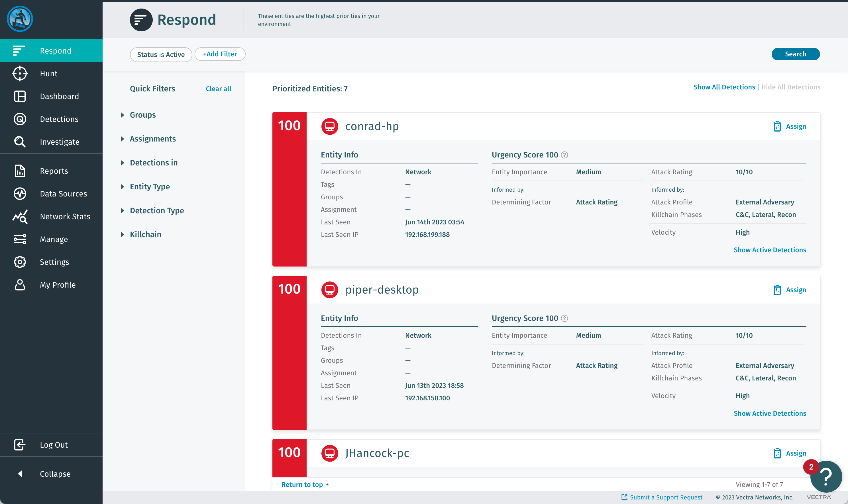
Task: Click the Network Stats chart icon
Action: [20, 216]
